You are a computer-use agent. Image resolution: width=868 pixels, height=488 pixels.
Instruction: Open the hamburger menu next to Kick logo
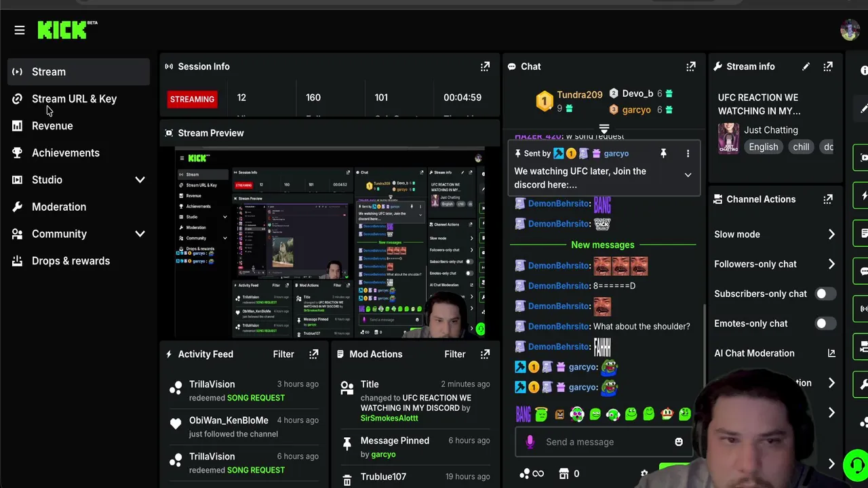[x=19, y=30]
